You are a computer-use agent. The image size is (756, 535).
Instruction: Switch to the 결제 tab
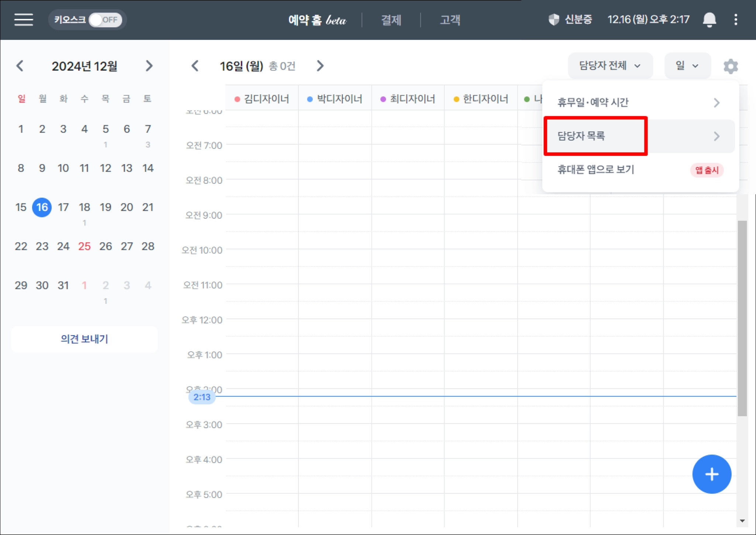[x=391, y=20]
